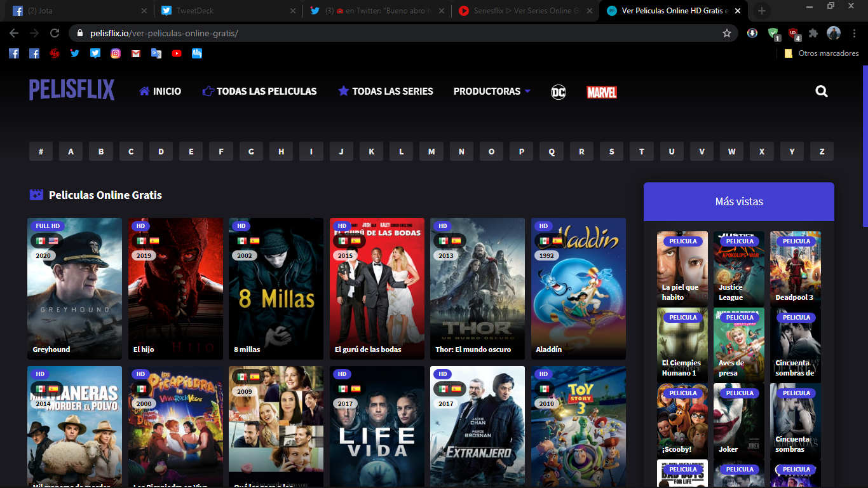Switch to the Seriesflix tab
Screen dimensions: 868x488
[x=525, y=11]
